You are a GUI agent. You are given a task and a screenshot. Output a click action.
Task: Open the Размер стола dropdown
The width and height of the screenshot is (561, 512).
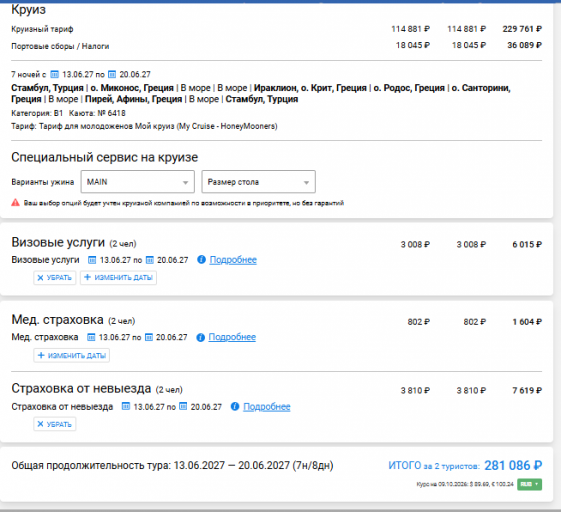pyautogui.click(x=258, y=182)
